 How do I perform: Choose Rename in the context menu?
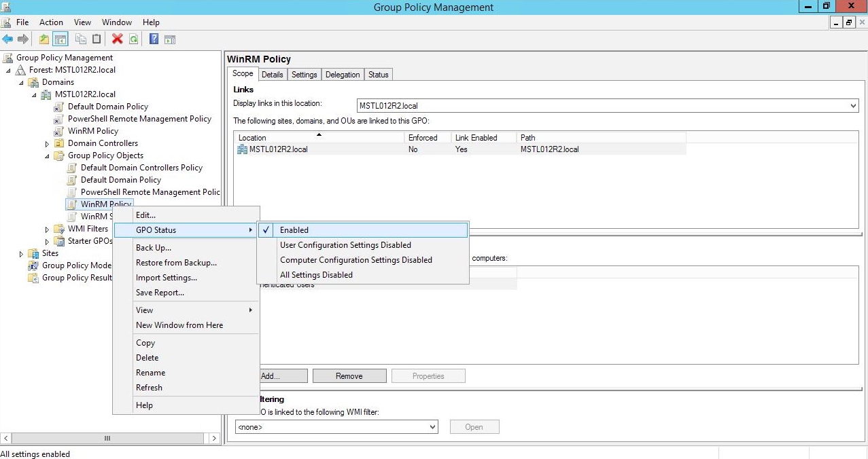pyautogui.click(x=186, y=373)
